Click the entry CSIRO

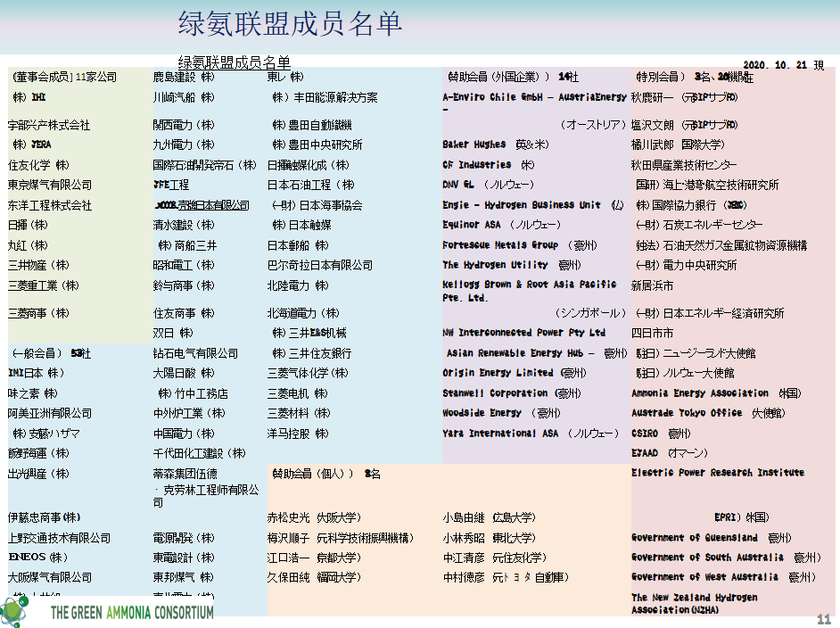[645, 434]
